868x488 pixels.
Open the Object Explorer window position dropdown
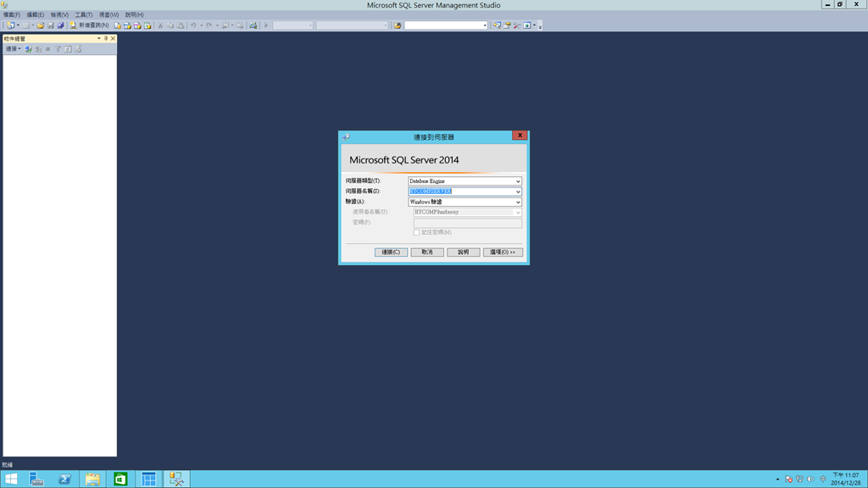tap(98, 39)
